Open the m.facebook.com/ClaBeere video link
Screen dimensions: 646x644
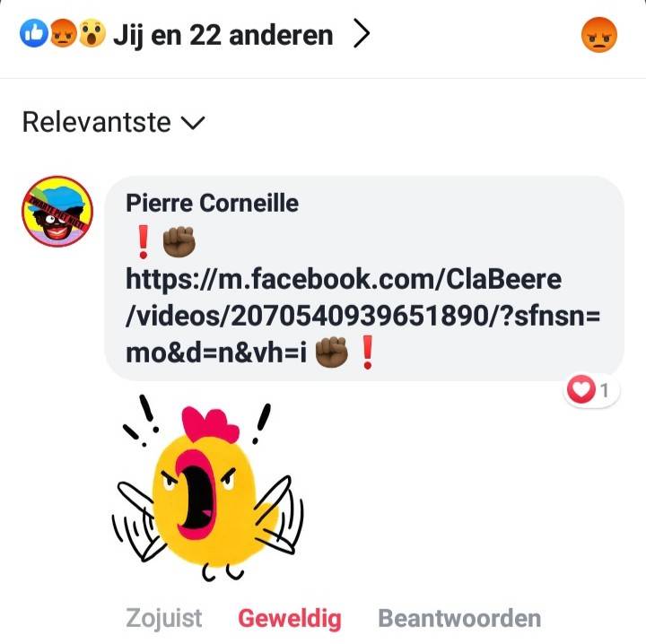[x=362, y=316]
